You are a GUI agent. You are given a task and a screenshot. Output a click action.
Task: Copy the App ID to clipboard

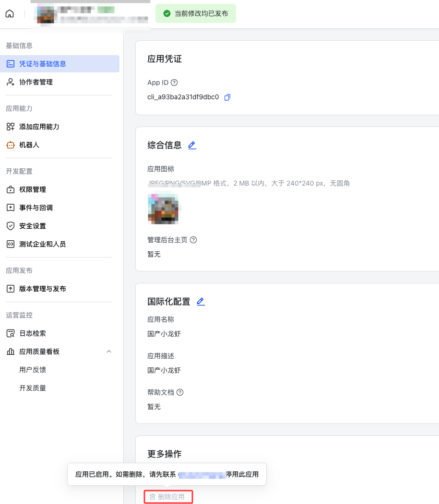(227, 97)
